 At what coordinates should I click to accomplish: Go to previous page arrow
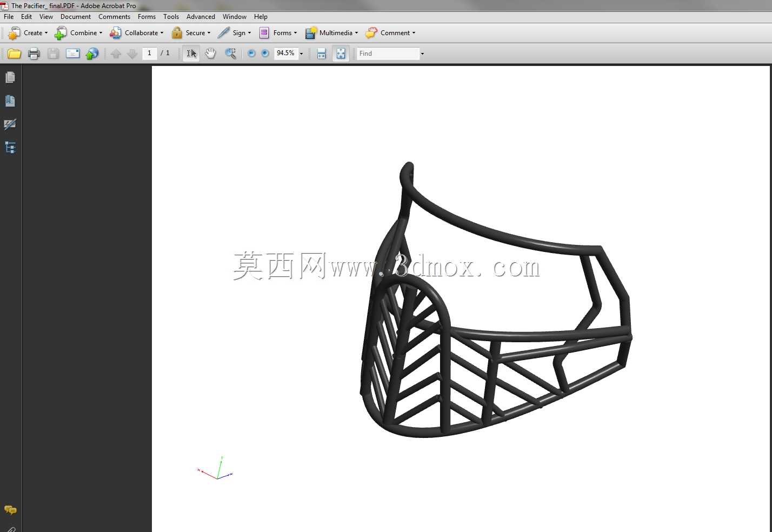116,54
